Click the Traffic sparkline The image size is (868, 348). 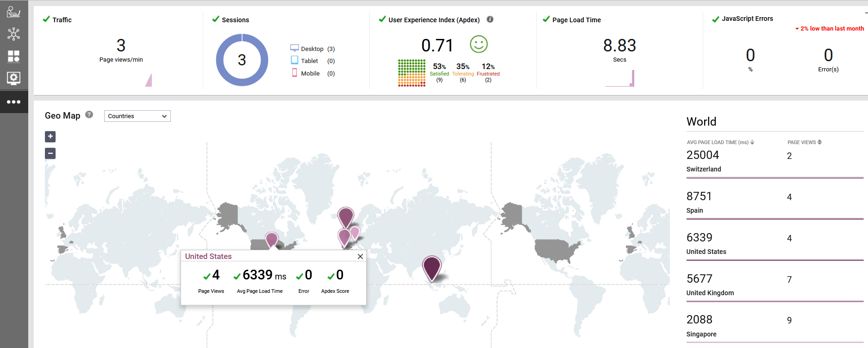(x=149, y=80)
